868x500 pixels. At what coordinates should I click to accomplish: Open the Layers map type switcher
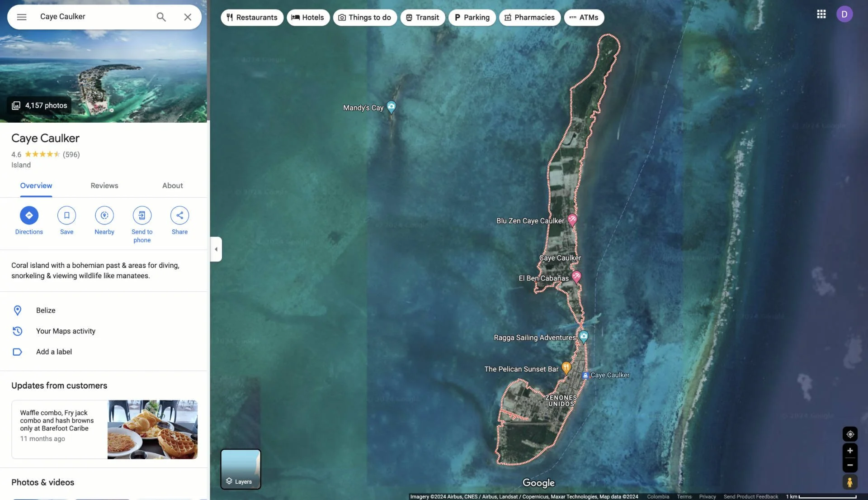(241, 469)
